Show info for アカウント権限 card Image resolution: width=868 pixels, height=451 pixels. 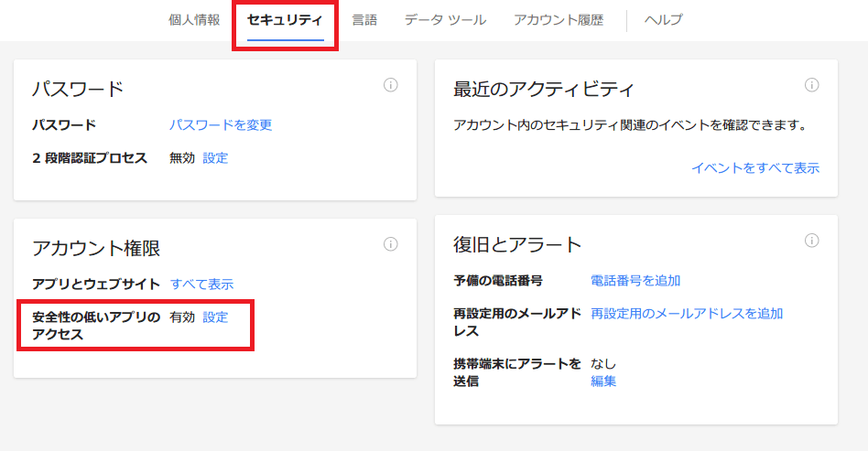click(x=390, y=244)
